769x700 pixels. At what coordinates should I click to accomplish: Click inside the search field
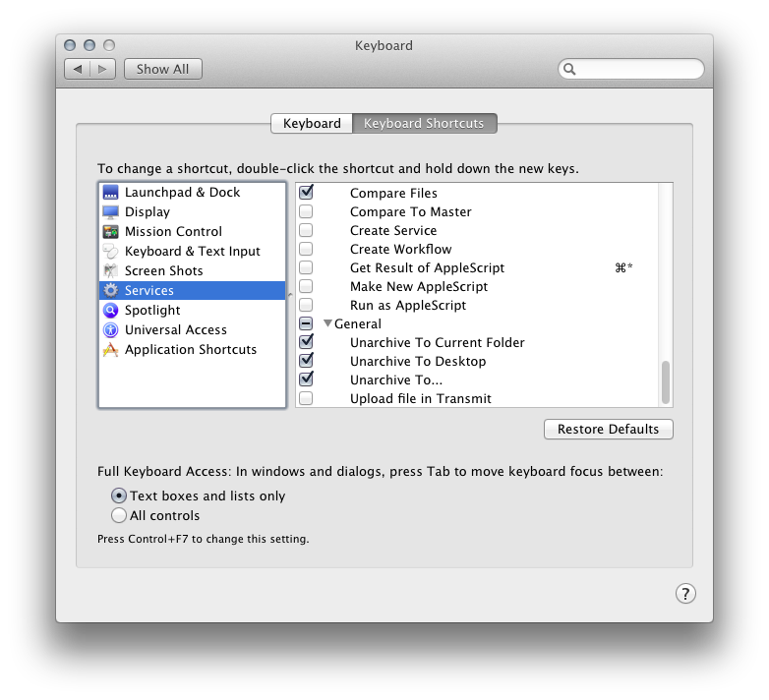[x=631, y=69]
